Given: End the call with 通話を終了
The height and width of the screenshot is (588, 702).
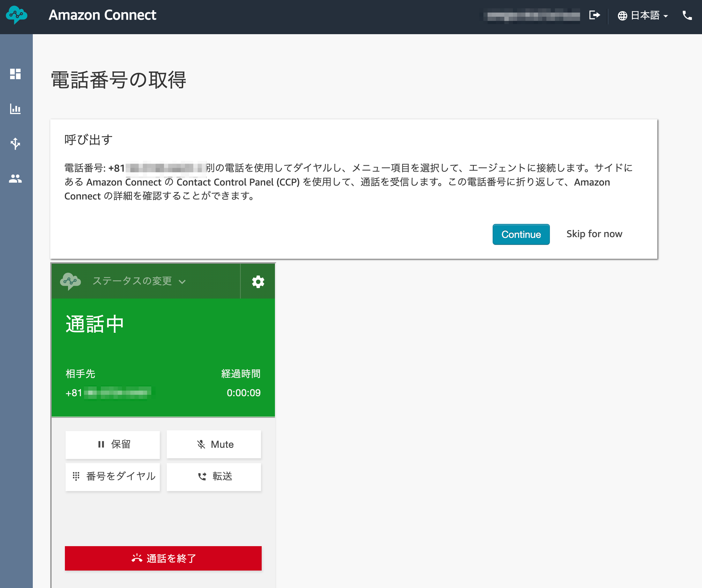Looking at the screenshot, I should (163, 558).
